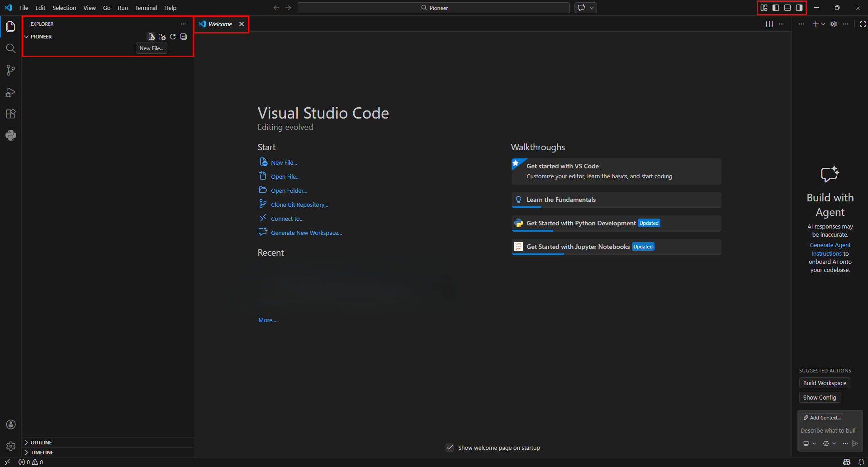
Task: Toggle the bottom Panel layout button
Action: (x=787, y=8)
